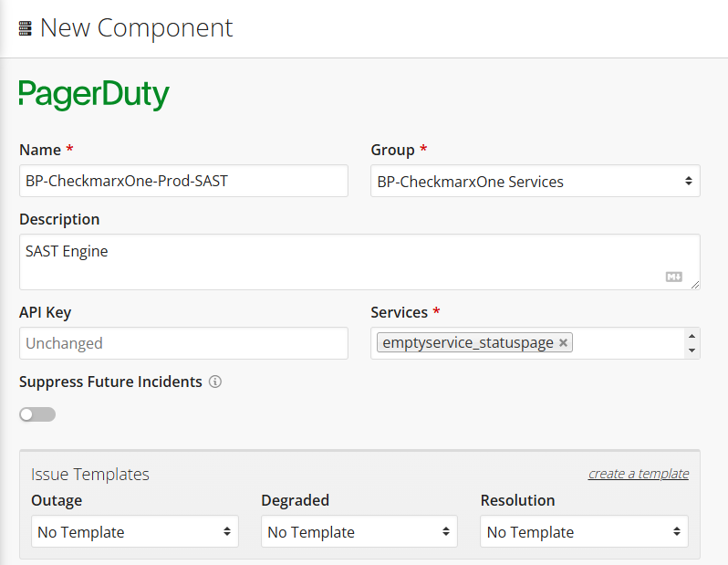The image size is (728, 565).
Task: Toggle the Suppress Future Incidents switch
Action: coord(37,414)
